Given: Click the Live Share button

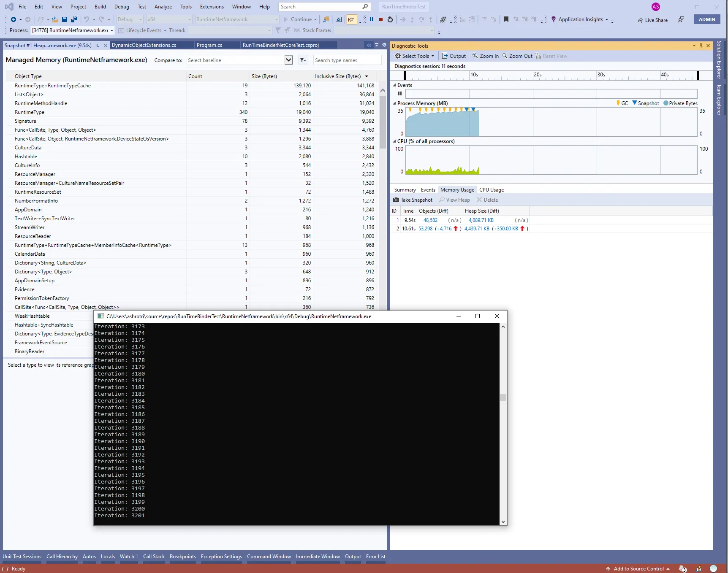Looking at the screenshot, I should pyautogui.click(x=652, y=20).
